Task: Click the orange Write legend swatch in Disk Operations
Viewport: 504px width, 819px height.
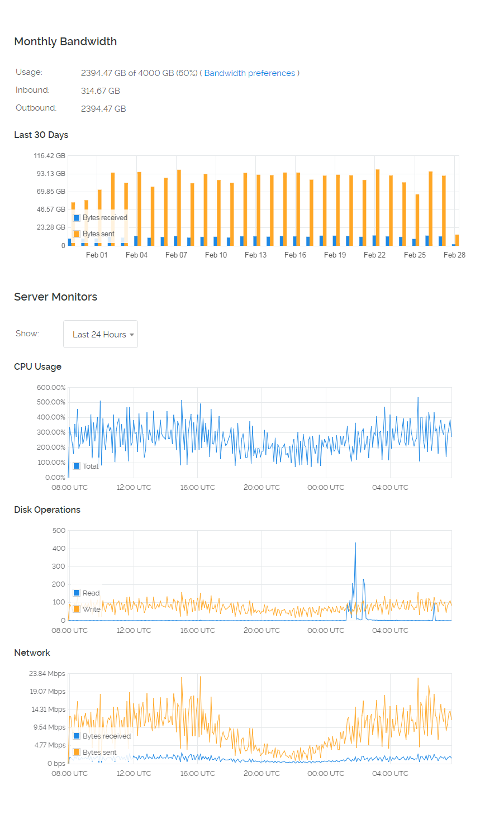Action: (77, 609)
